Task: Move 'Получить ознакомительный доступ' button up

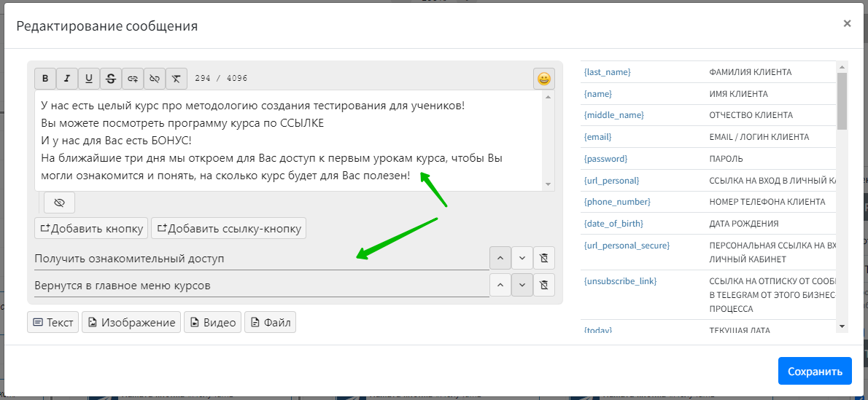Action: pyautogui.click(x=500, y=258)
